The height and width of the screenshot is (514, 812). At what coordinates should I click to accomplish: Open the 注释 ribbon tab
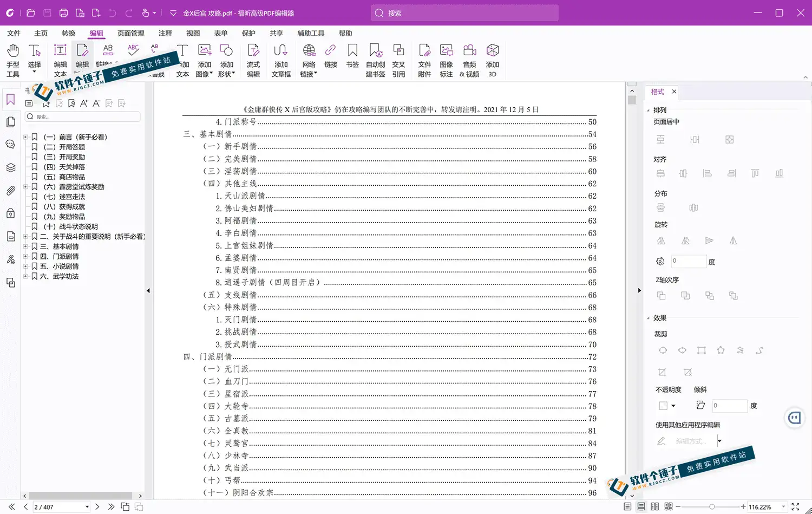pyautogui.click(x=165, y=33)
